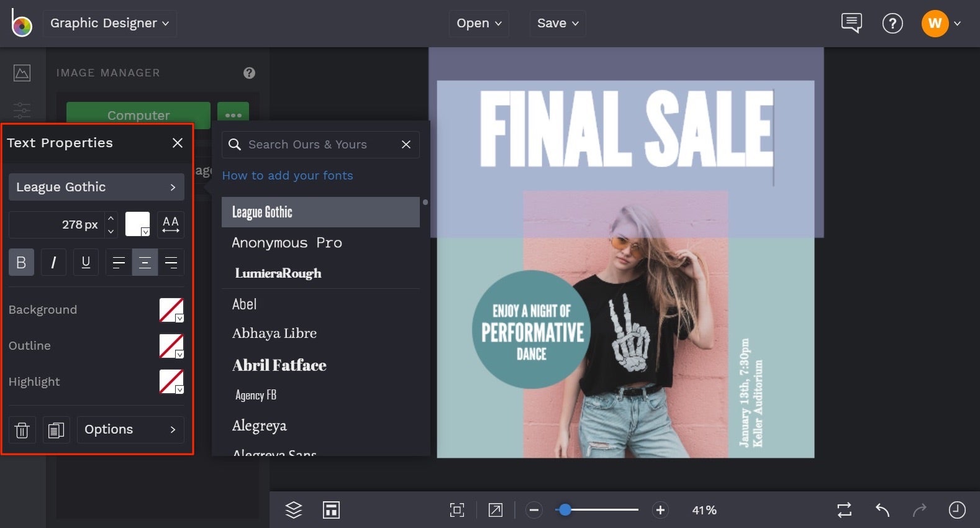Expand the account menu arrow
980x528 pixels.
(958, 24)
